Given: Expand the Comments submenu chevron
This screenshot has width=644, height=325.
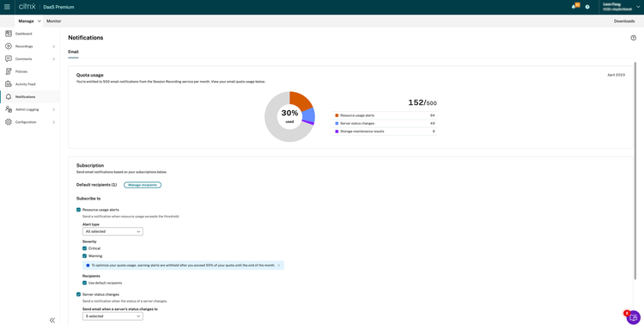Looking at the screenshot, I should click(x=54, y=59).
